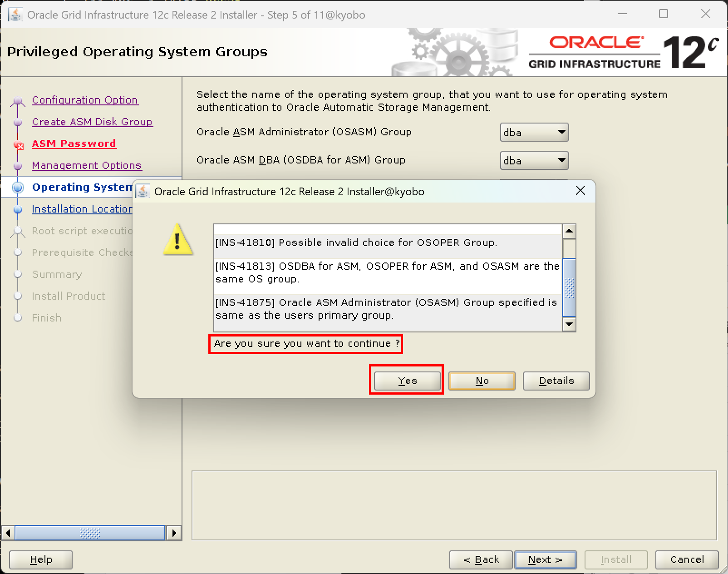Click the Installation Location step bullet
Image resolution: width=728 pixels, height=574 pixels.
pyautogui.click(x=18, y=209)
